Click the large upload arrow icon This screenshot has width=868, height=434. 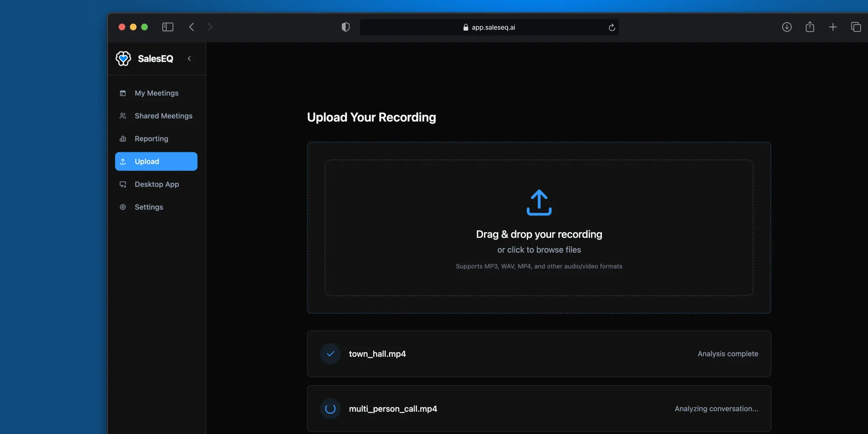(x=539, y=202)
